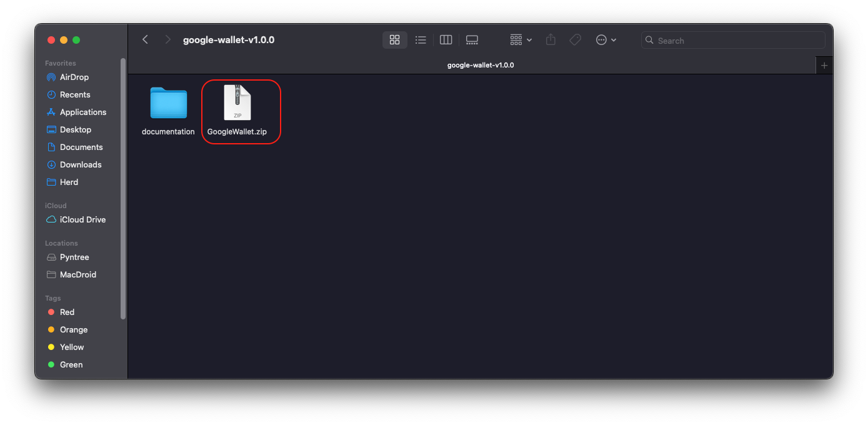Click the sidebar vertical scrollbar
Image resolution: width=868 pixels, height=425 pixels.
(123, 187)
